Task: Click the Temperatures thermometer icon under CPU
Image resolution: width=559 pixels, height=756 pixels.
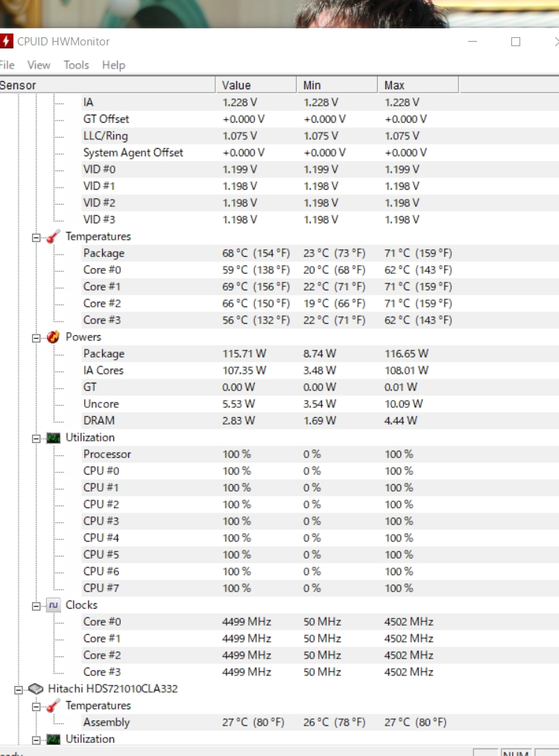Action: (x=53, y=237)
